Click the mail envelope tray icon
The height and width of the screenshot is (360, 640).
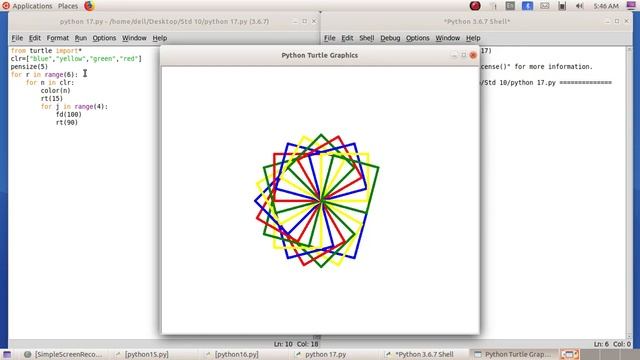(544, 6)
